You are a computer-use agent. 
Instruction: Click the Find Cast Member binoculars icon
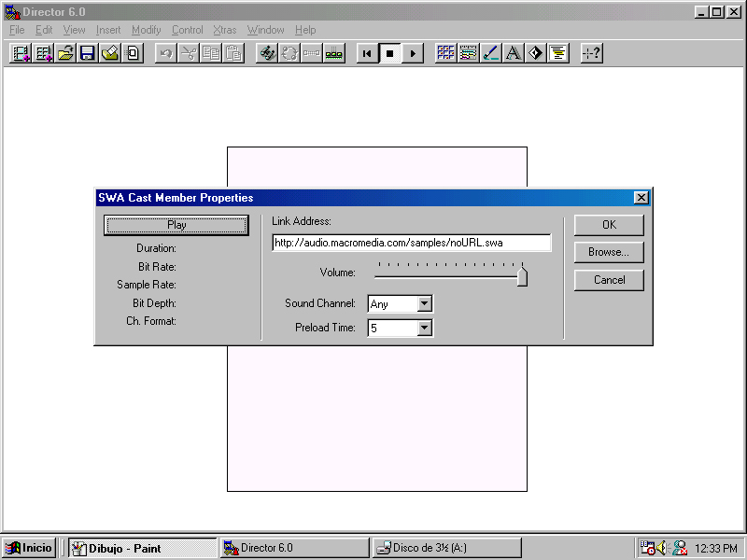click(x=267, y=53)
